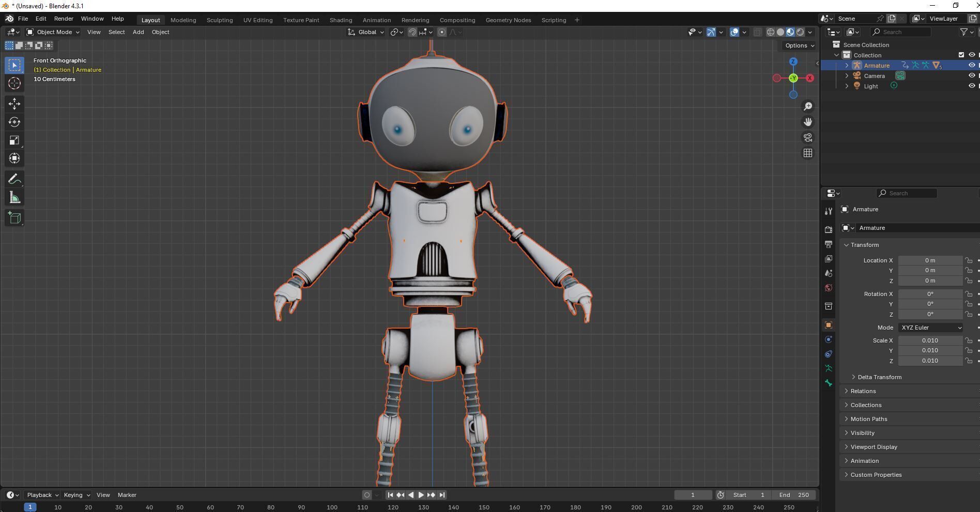Toggle proportional editing
Screen dimensions: 980x512
442,32
